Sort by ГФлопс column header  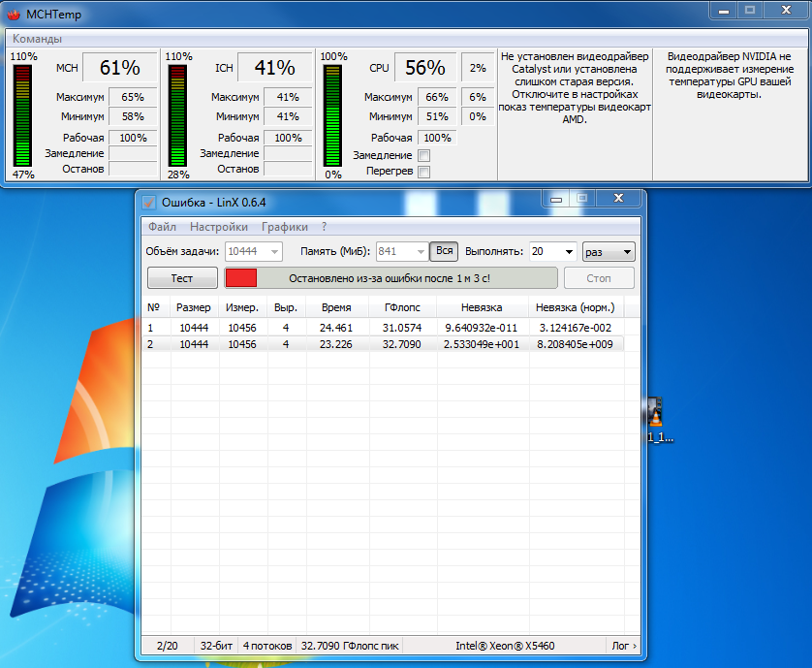point(402,307)
